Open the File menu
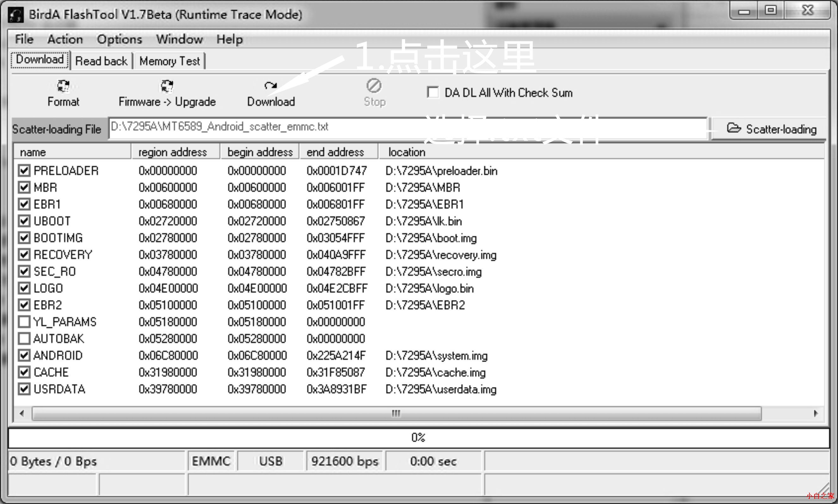The image size is (838, 504). (x=24, y=40)
